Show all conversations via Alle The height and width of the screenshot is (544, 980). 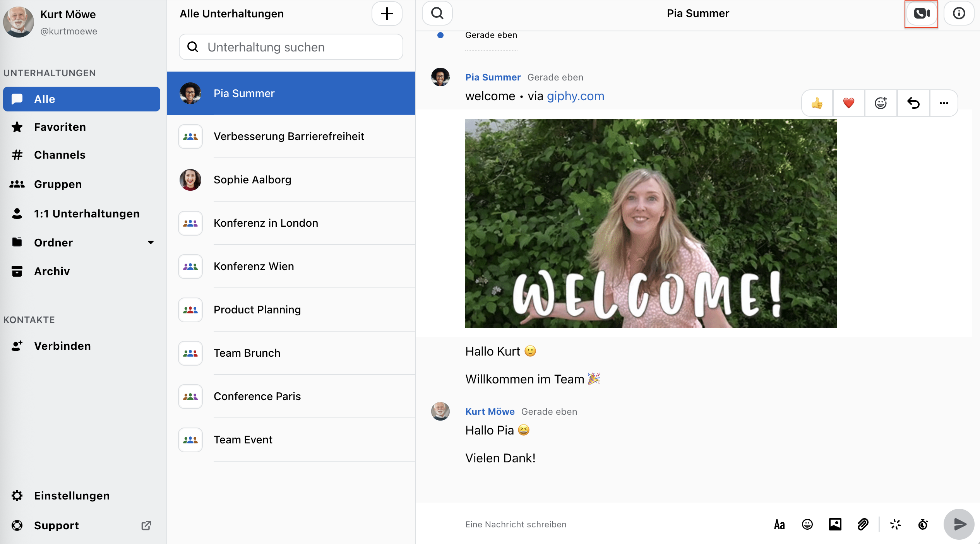(81, 99)
